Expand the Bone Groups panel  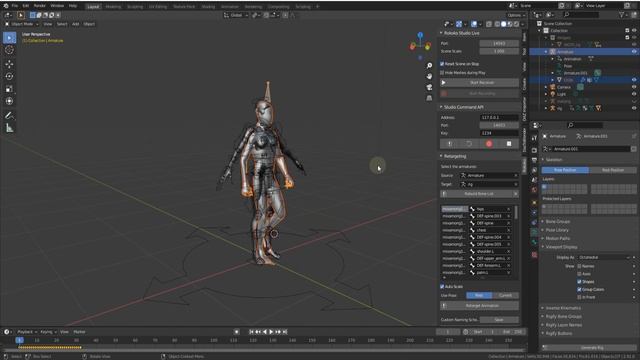tap(557, 221)
